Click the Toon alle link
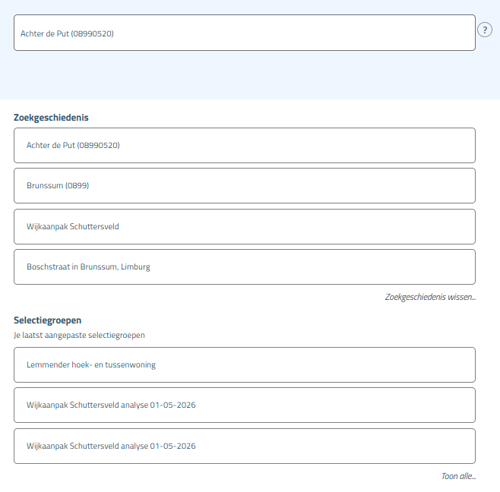 tap(459, 476)
